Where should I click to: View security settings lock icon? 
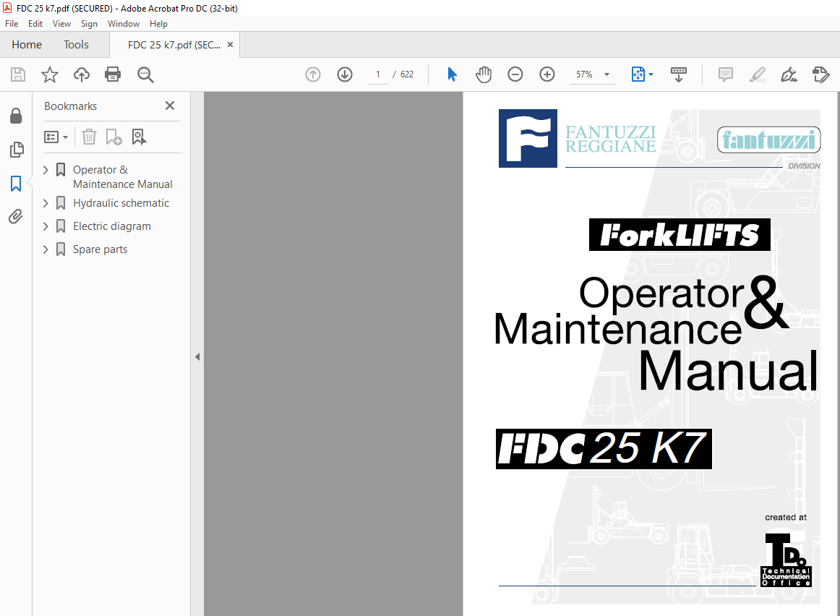[16, 116]
